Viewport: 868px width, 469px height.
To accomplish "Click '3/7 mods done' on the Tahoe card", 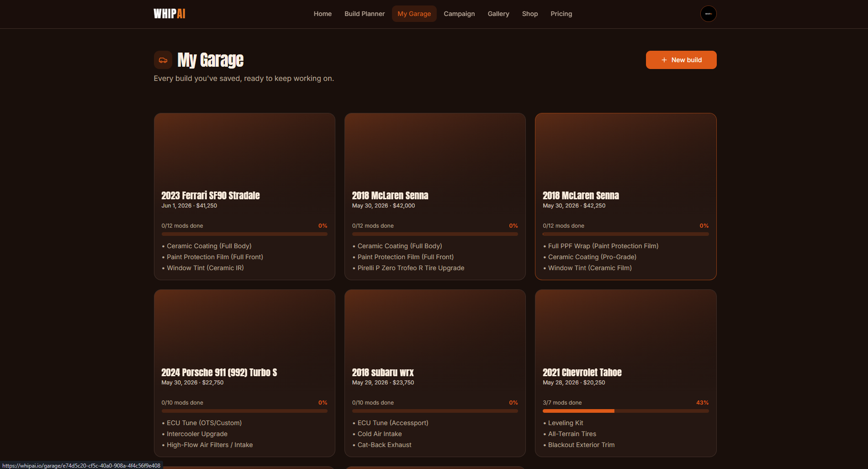I will [562, 403].
